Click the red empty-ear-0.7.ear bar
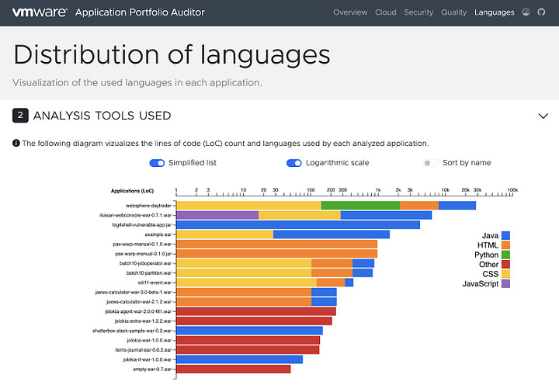Viewport: 559px width, 392px height. 234,369
